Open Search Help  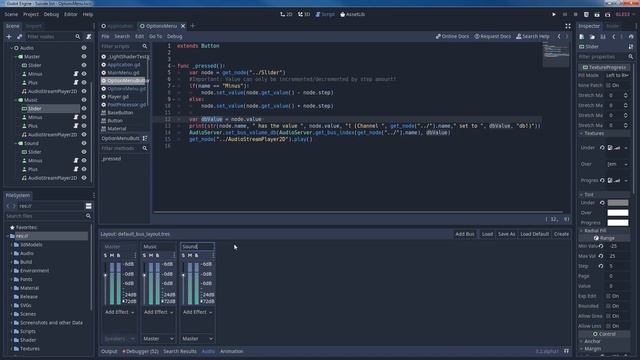(x=533, y=36)
